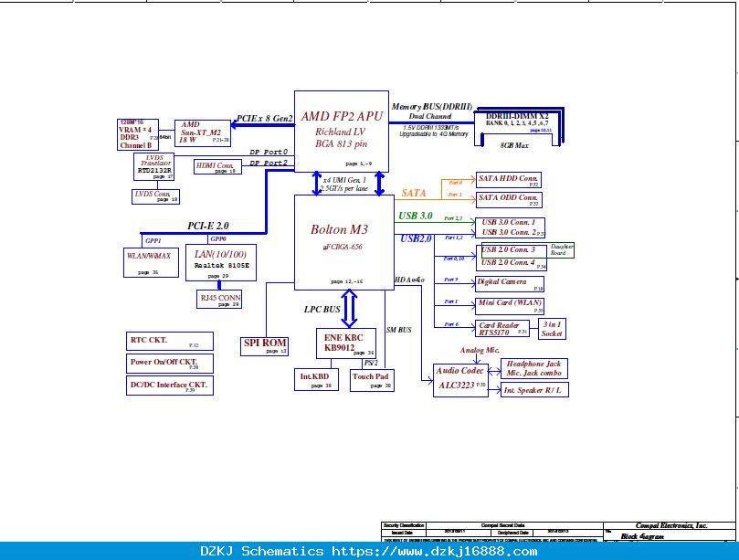Click the PS/2 label
This screenshot has height=560, width=739.
tap(371, 363)
